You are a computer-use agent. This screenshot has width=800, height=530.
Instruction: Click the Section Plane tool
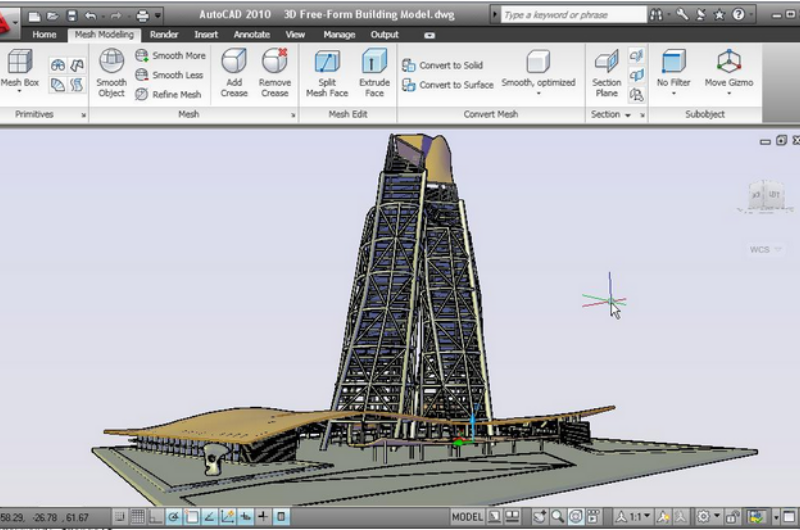click(x=606, y=73)
